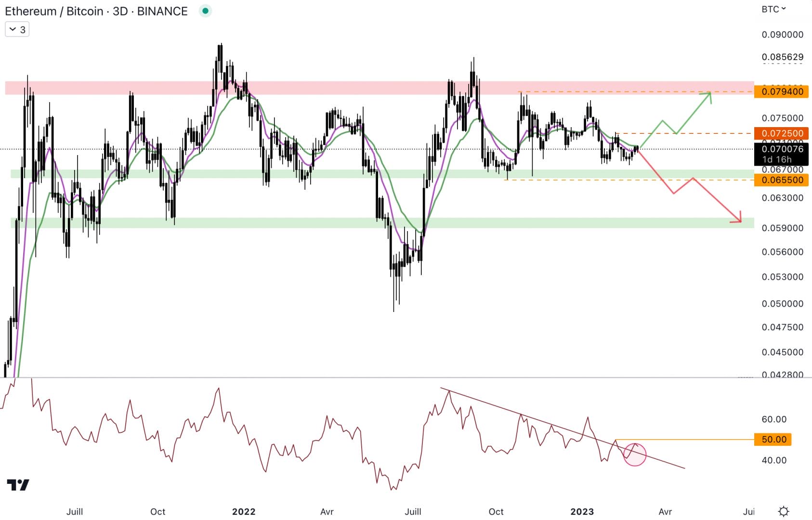Click the Ethereum / Bitcoin symbol title
The height and width of the screenshot is (520, 812).
[96, 11]
